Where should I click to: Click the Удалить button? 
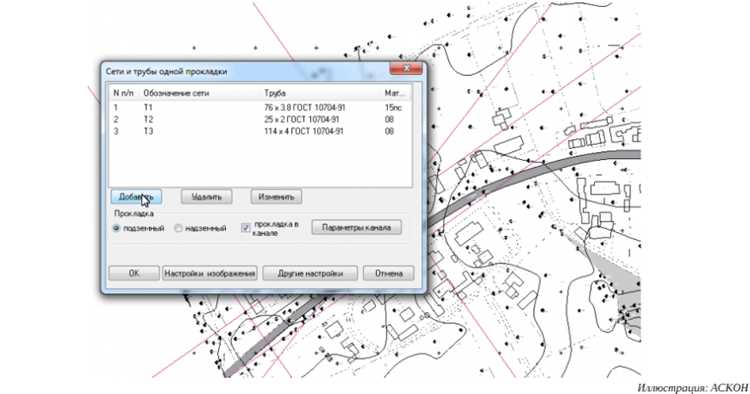click(x=207, y=197)
